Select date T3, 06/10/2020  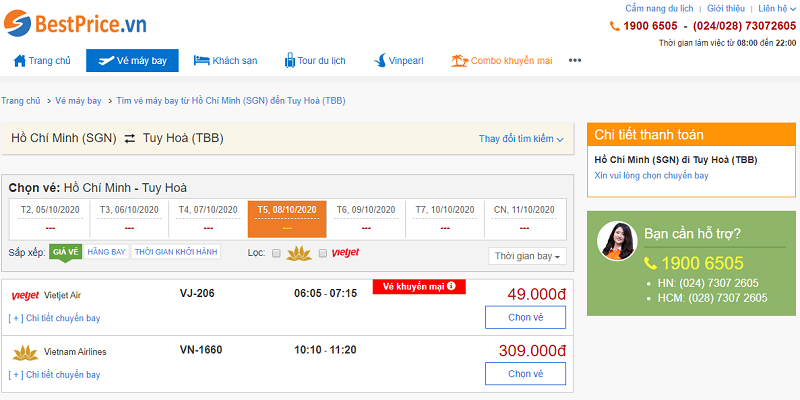pos(130,219)
